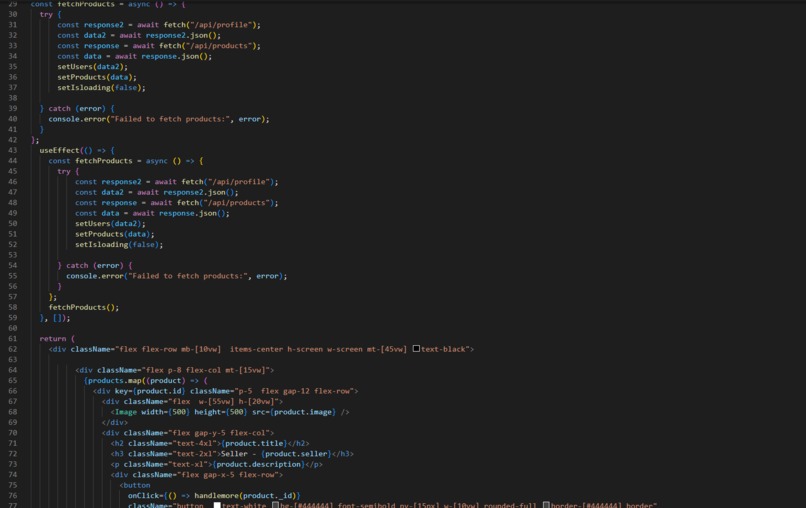806x508 pixels.
Task: Place cursor on product.seller on line 72
Action: pyautogui.click(x=296, y=453)
